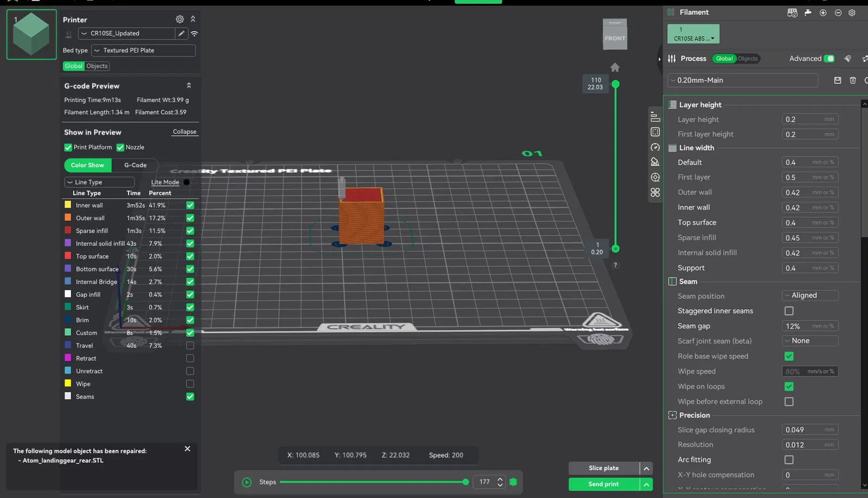Image resolution: width=868 pixels, height=498 pixels.
Task: Open the CR10SE ABS filament dropdown
Action: click(693, 34)
